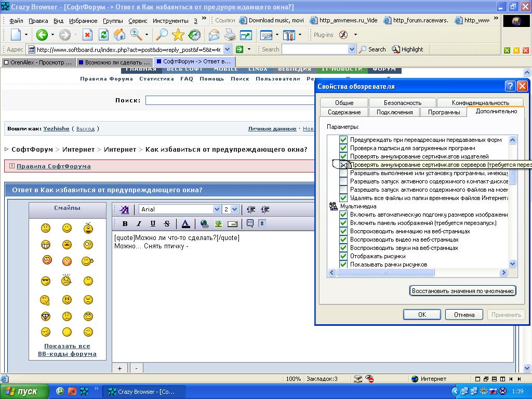This screenshot has height=399, width=532.
Task: Toggle Strikethrough formatting in post editor
Action: tap(167, 223)
